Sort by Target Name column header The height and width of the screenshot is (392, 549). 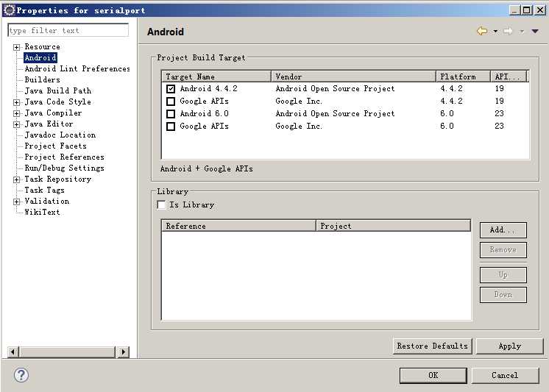(216, 76)
